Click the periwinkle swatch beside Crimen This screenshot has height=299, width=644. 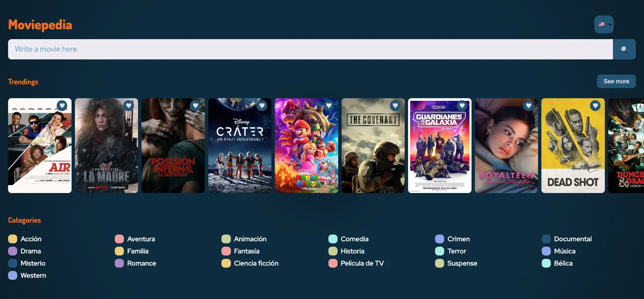pyautogui.click(x=439, y=239)
